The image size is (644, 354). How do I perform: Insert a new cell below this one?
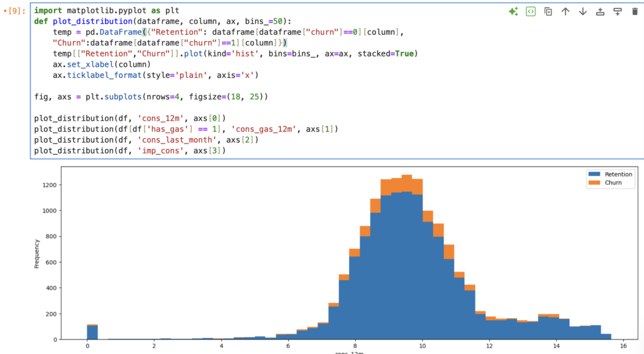[x=617, y=11]
